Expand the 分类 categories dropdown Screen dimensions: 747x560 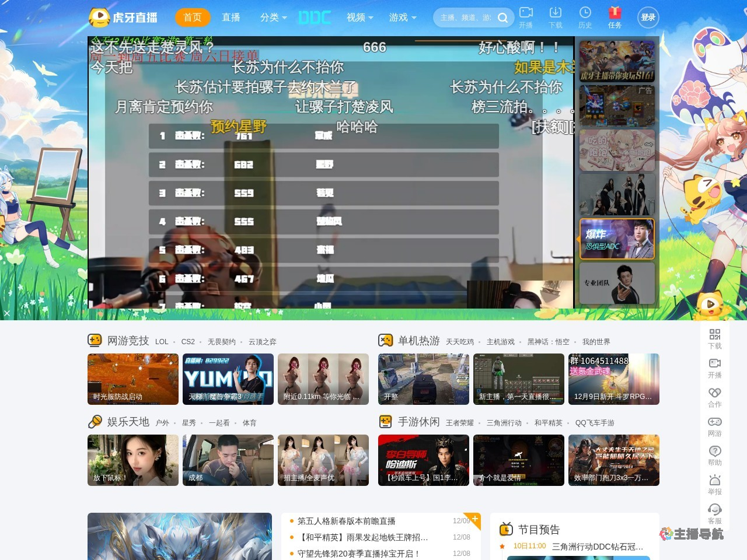(272, 17)
